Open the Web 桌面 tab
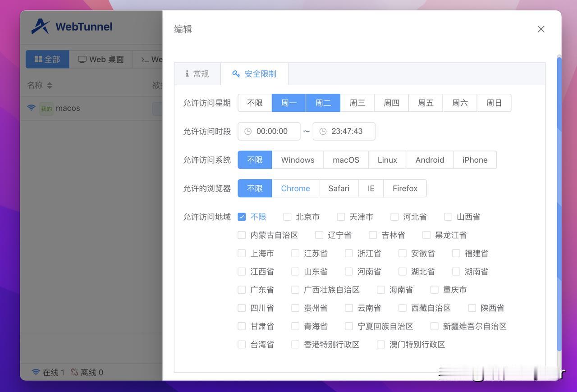This screenshot has height=392, width=577. tap(101, 58)
